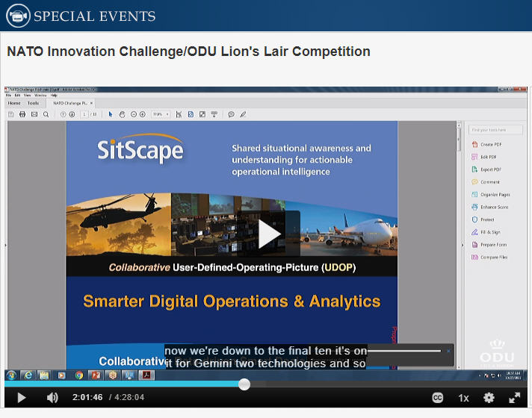Open Export PDF in tools pane
The height and width of the screenshot is (418, 532).
486,169
